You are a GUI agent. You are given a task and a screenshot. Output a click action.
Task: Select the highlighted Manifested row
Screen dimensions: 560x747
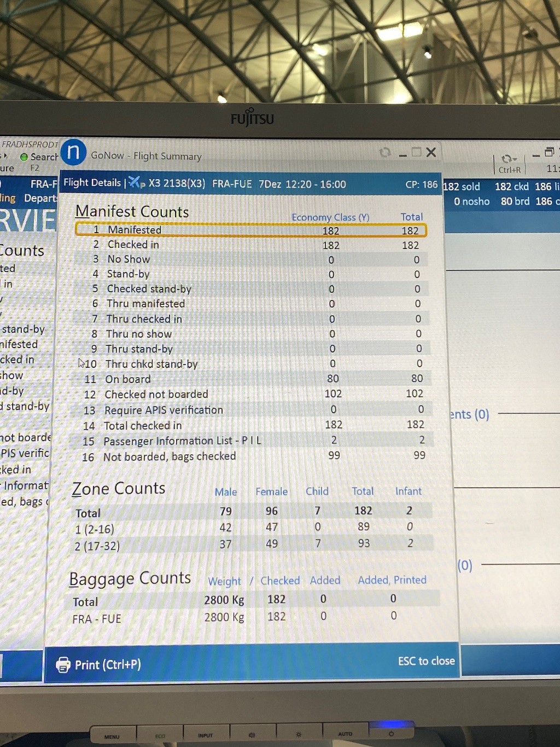[x=250, y=230]
